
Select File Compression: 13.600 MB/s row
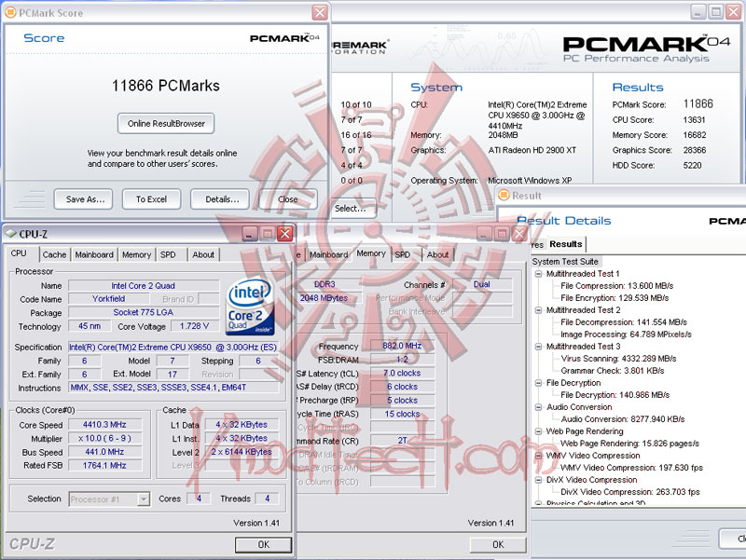tap(616, 286)
